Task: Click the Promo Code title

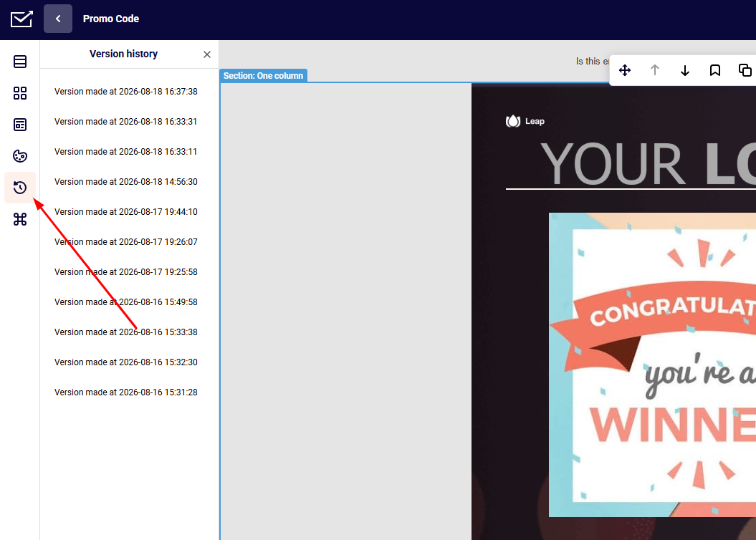Action: point(111,19)
